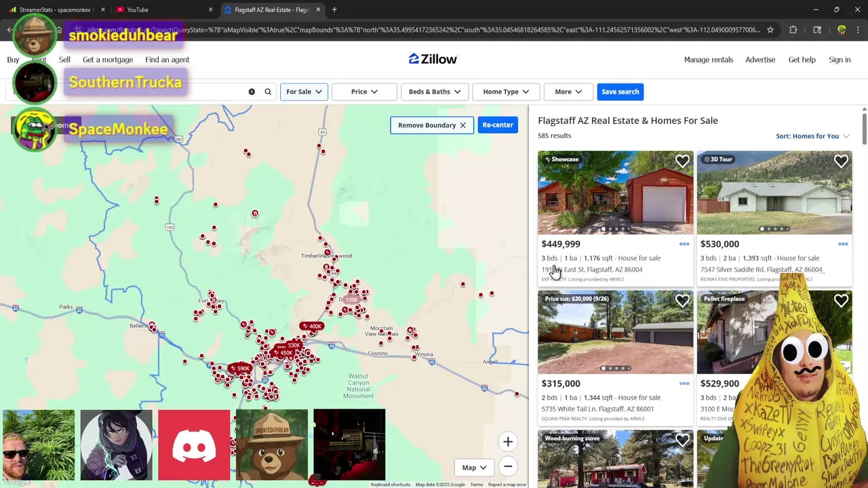Image resolution: width=868 pixels, height=488 pixels.
Task: Open the $449,999 Showcase listing photo
Action: tap(616, 192)
